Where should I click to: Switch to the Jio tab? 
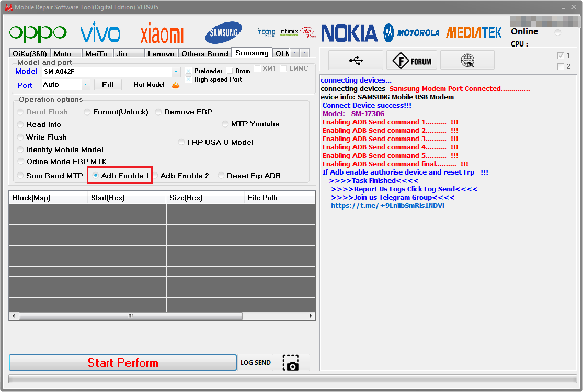pyautogui.click(x=129, y=54)
